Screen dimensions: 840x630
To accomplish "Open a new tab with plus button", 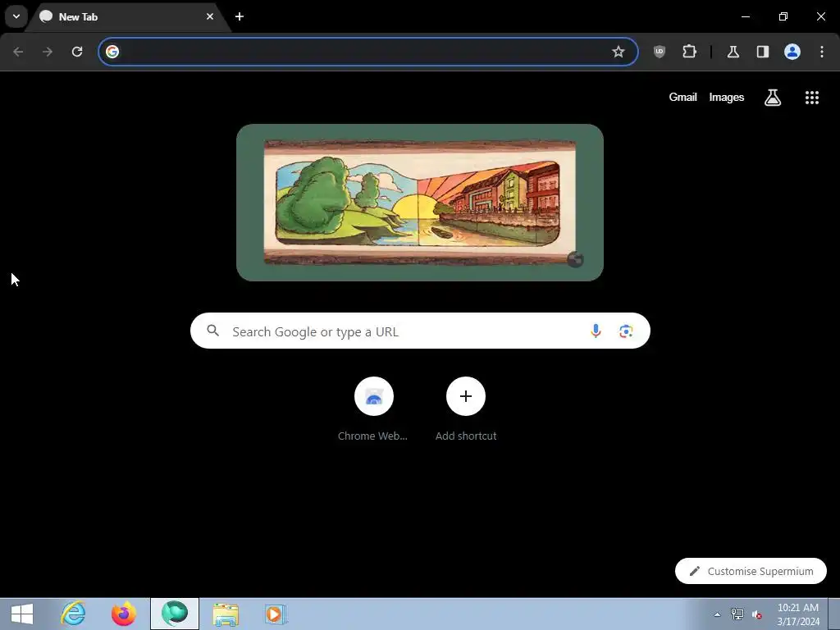I will (x=240, y=16).
